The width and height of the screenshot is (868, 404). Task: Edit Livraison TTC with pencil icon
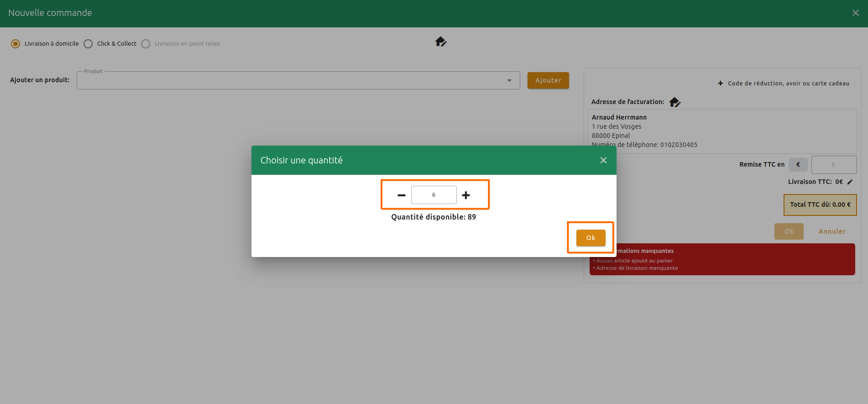pyautogui.click(x=850, y=182)
